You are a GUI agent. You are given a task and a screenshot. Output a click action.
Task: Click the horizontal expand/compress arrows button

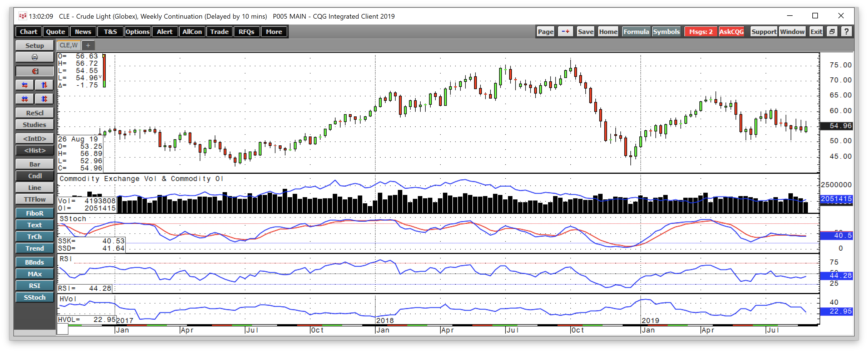coord(24,99)
